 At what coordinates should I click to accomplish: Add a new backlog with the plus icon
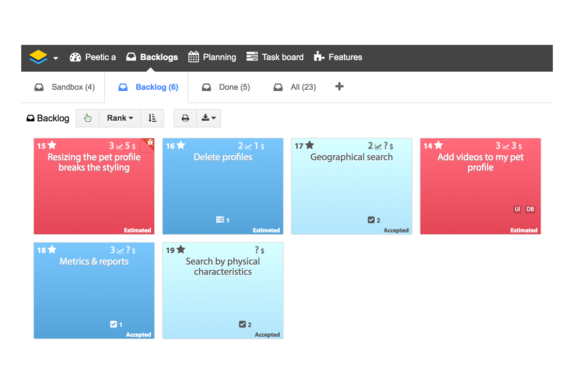[340, 87]
